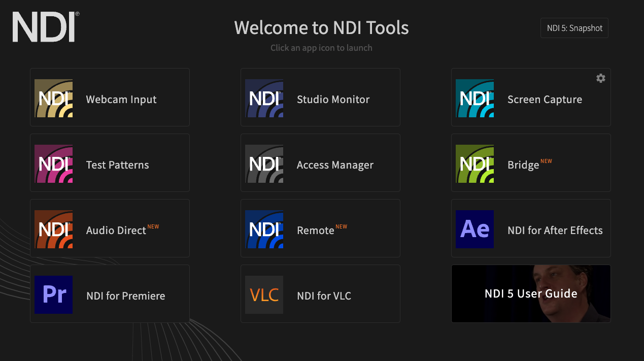
Task: Launch the new Bridge tool
Action: 531,162
